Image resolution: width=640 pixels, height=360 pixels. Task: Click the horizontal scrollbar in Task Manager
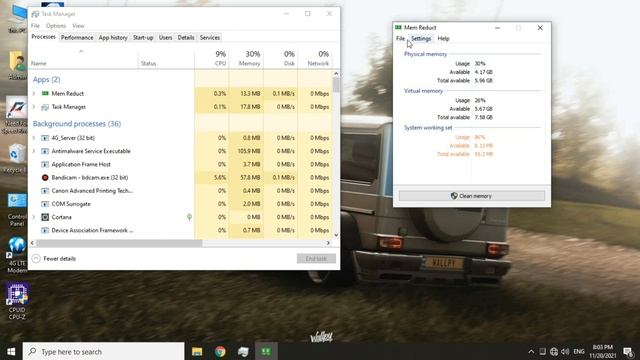[119, 243]
